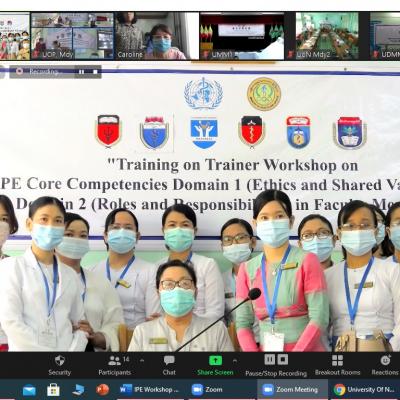Switch to the IPE Workshop Word document
The image size is (400, 400).
(x=149, y=389)
